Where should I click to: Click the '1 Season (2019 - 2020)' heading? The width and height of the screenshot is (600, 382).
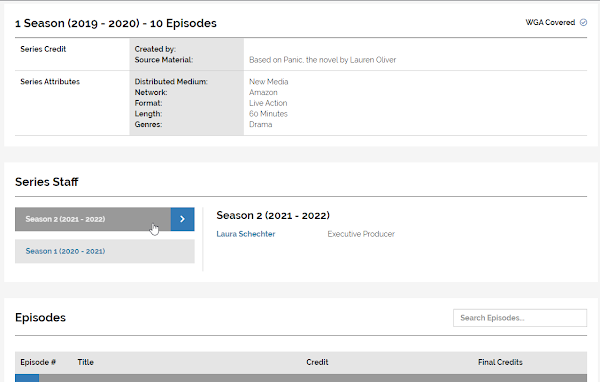pos(77,23)
